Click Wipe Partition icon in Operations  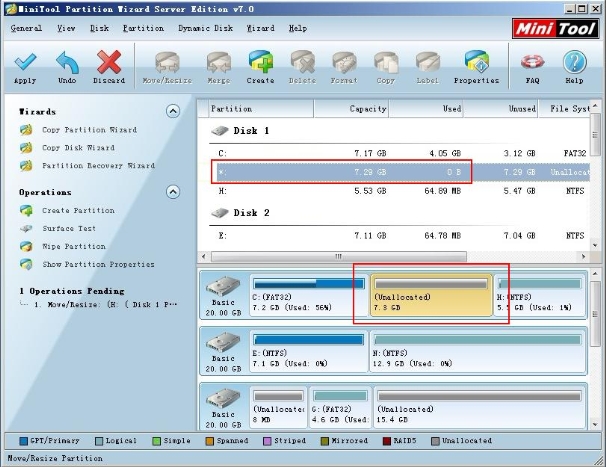(26, 246)
